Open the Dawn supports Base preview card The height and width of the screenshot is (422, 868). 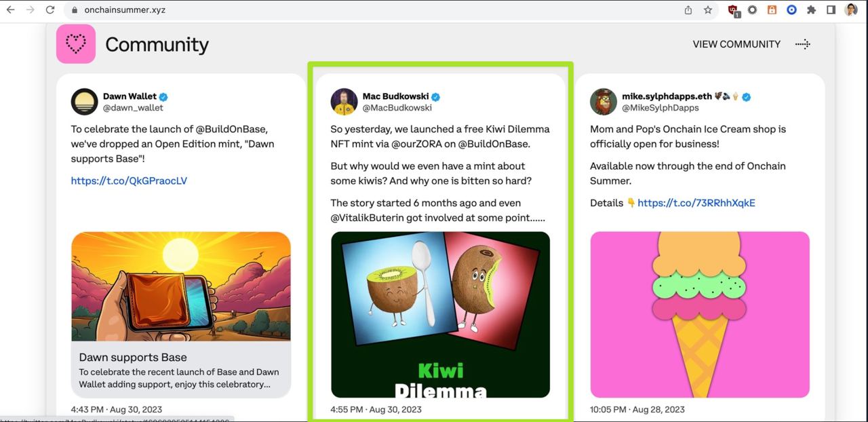click(x=181, y=315)
